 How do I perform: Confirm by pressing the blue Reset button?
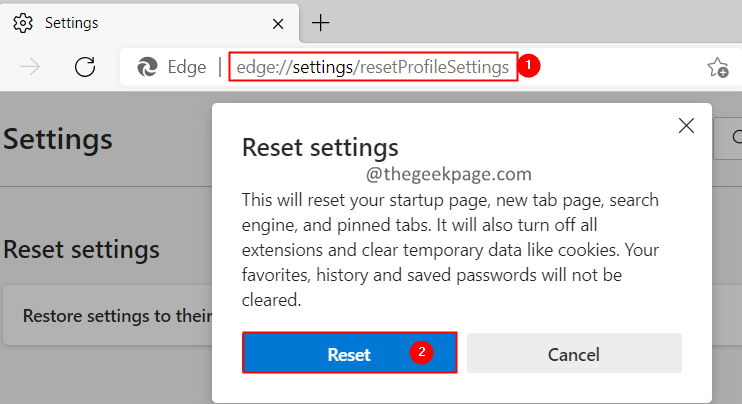tap(349, 354)
